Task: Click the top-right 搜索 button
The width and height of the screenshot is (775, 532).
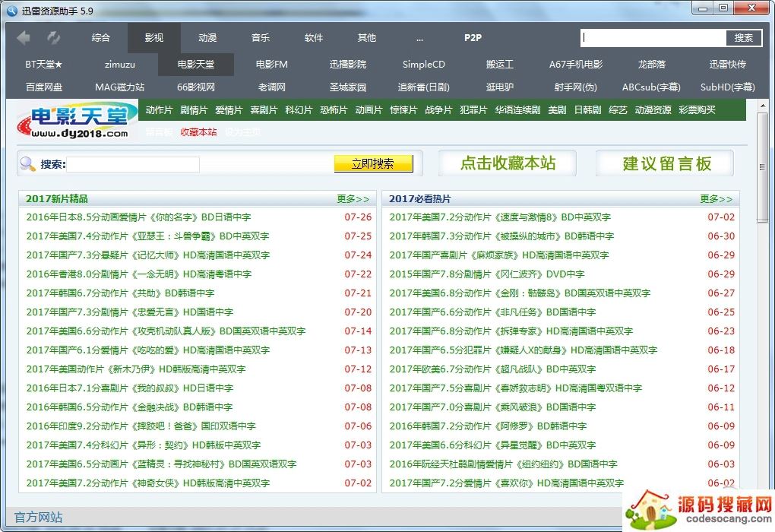Action: point(743,38)
